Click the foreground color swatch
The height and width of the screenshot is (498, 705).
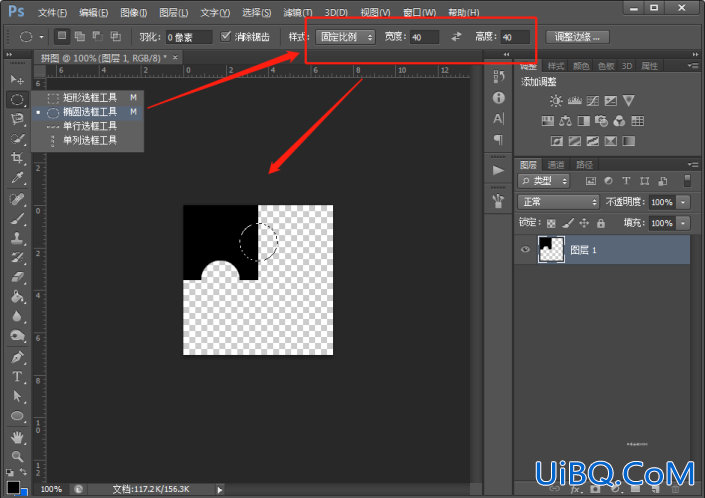[13, 487]
